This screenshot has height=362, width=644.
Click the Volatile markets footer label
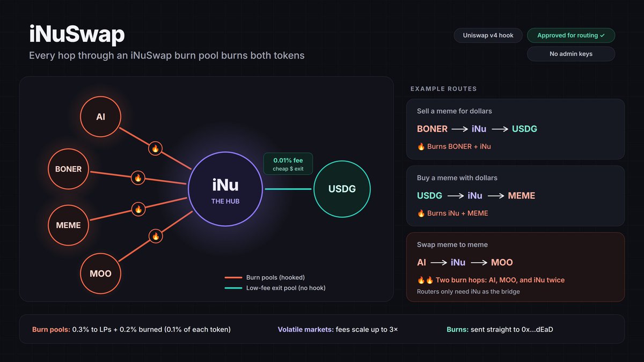point(306,329)
